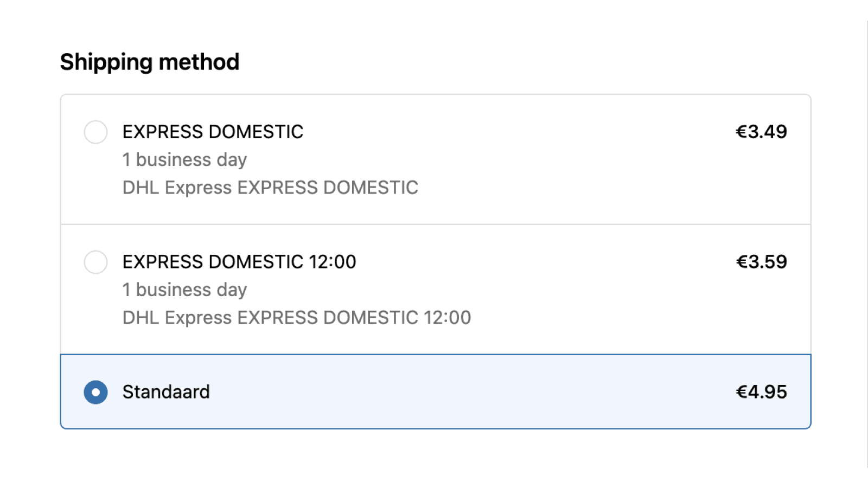The image size is (868, 488).
Task: Click the word "method" in the heading
Action: [199, 62]
